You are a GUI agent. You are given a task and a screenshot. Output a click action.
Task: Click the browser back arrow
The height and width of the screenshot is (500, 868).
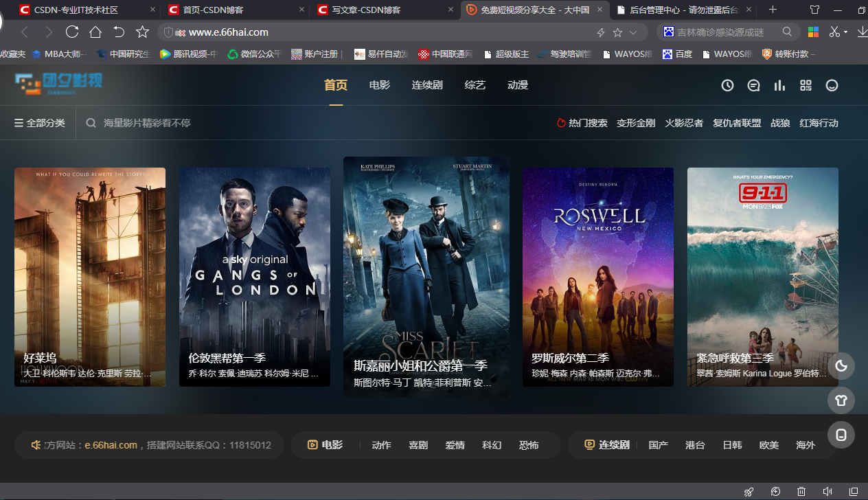(25, 32)
